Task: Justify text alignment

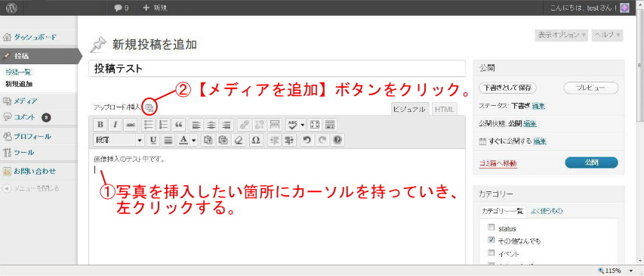Action: (x=168, y=140)
